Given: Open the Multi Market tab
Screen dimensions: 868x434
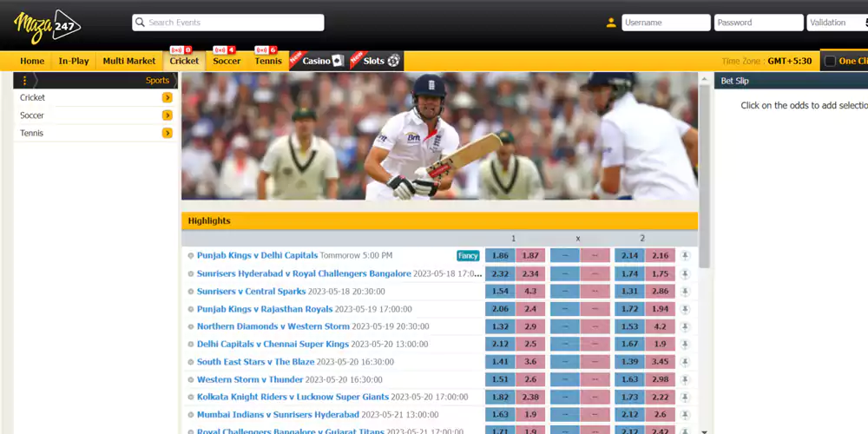Looking at the screenshot, I should 129,61.
